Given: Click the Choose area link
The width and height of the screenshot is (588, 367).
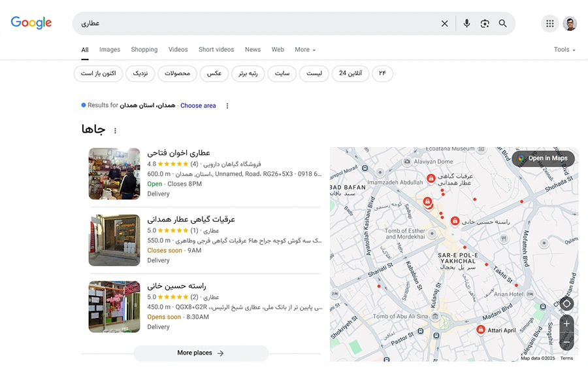Looking at the screenshot, I should [198, 105].
